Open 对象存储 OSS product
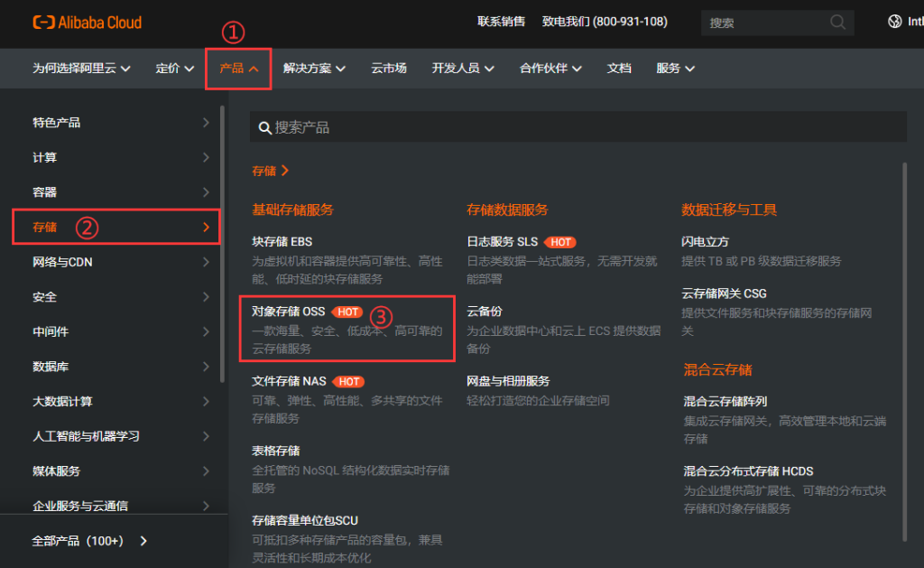This screenshot has width=924, height=568. point(288,312)
